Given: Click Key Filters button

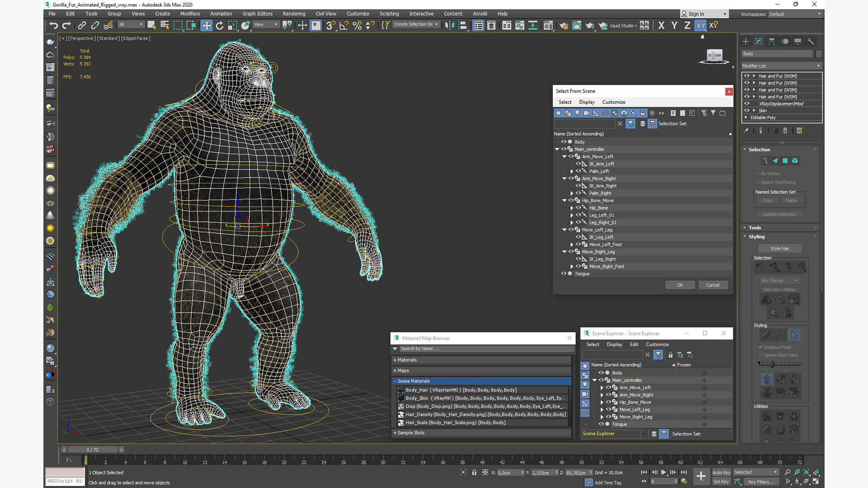Looking at the screenshot, I should point(760,482).
